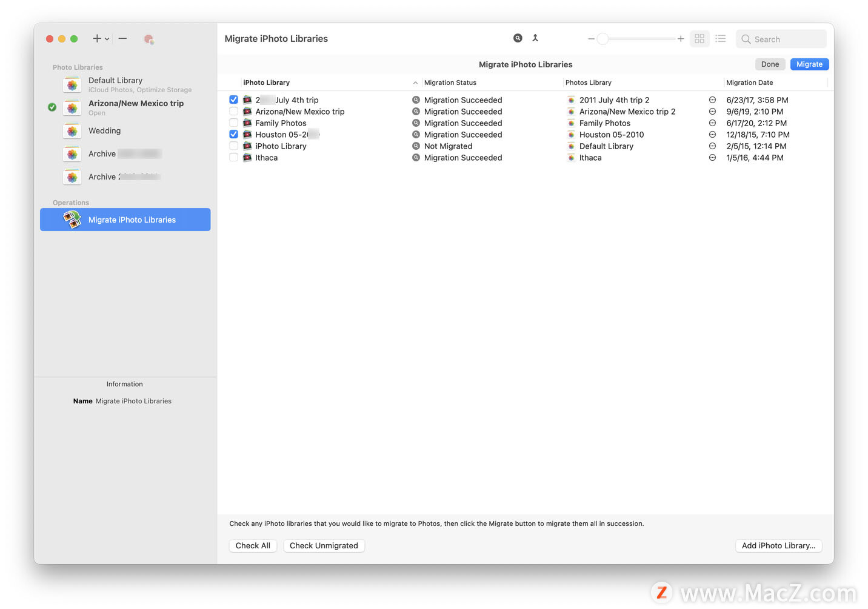Select Migrate iPhoto Libraries operation in sidebar

coord(125,220)
